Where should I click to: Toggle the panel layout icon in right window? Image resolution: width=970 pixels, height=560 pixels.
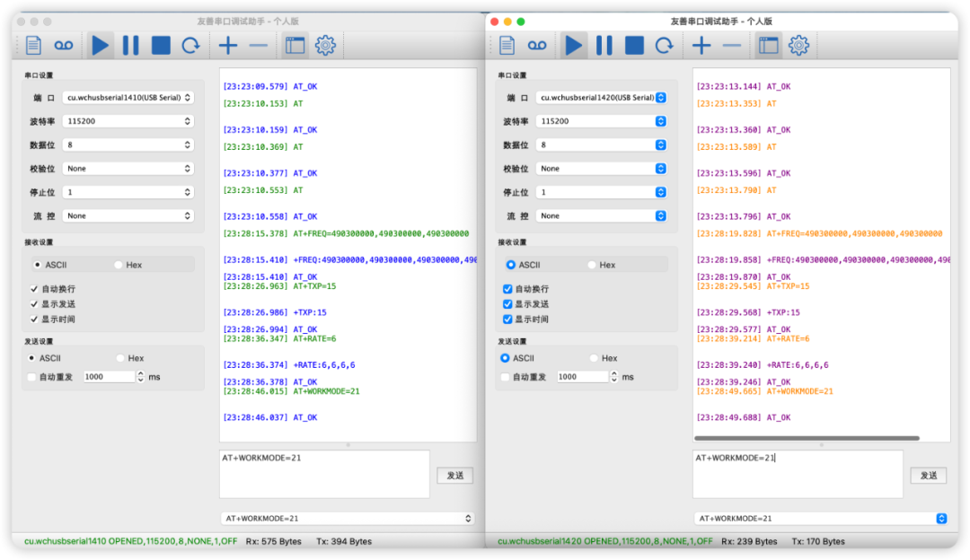point(768,46)
